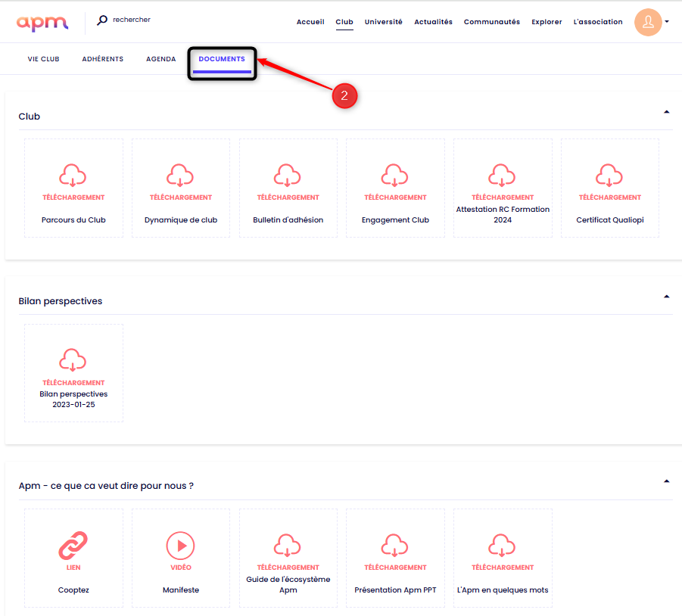Click the cloud icon for Bilan perspectives 2023-01-25
682x616 pixels.
pos(73,360)
